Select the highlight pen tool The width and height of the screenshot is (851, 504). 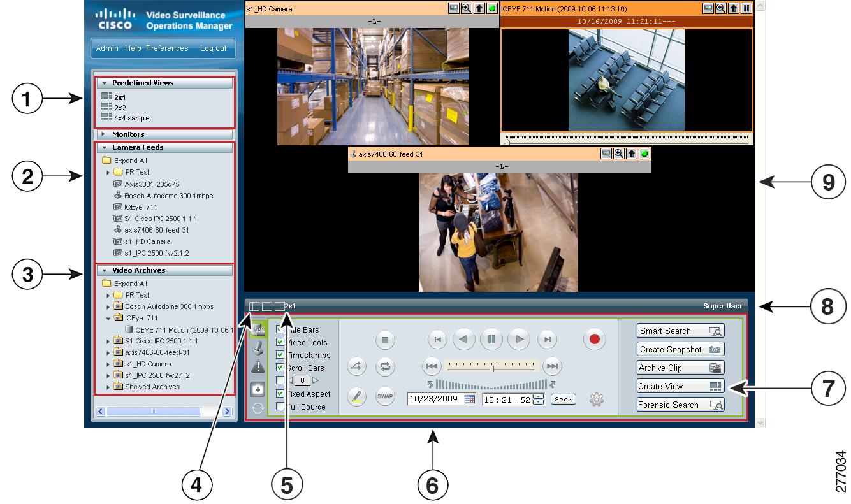[357, 396]
